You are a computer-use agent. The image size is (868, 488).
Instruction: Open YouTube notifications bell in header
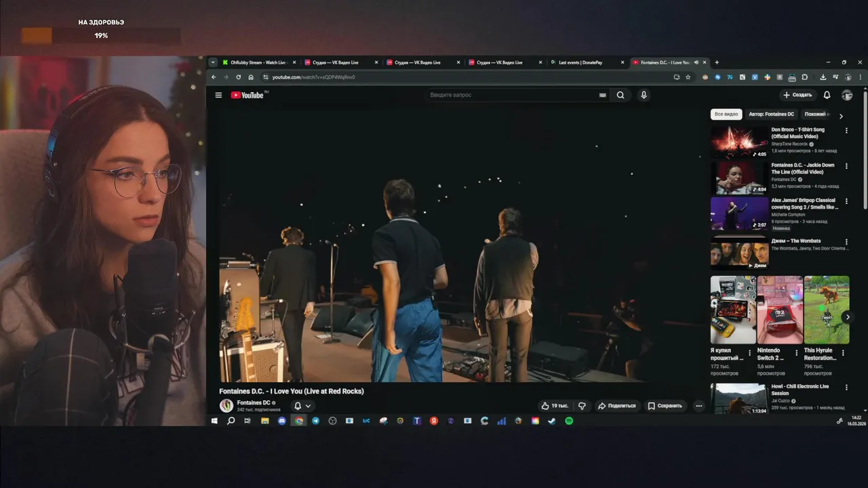pos(827,95)
